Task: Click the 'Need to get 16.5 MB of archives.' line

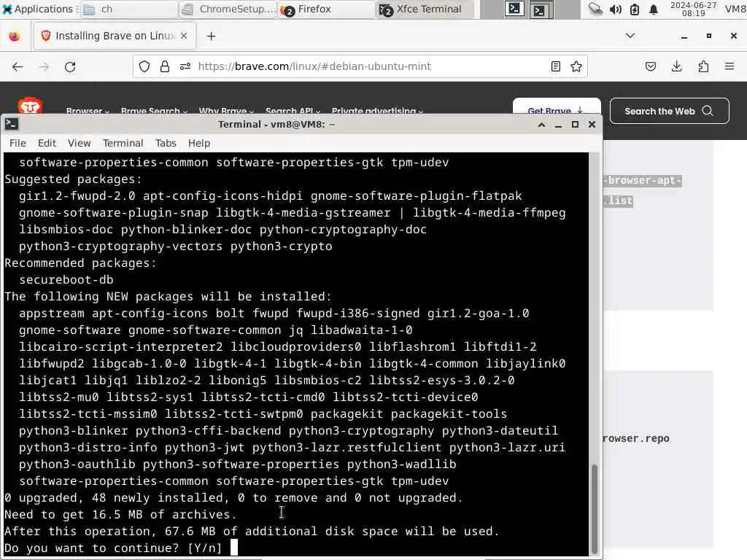Action: pos(120,514)
